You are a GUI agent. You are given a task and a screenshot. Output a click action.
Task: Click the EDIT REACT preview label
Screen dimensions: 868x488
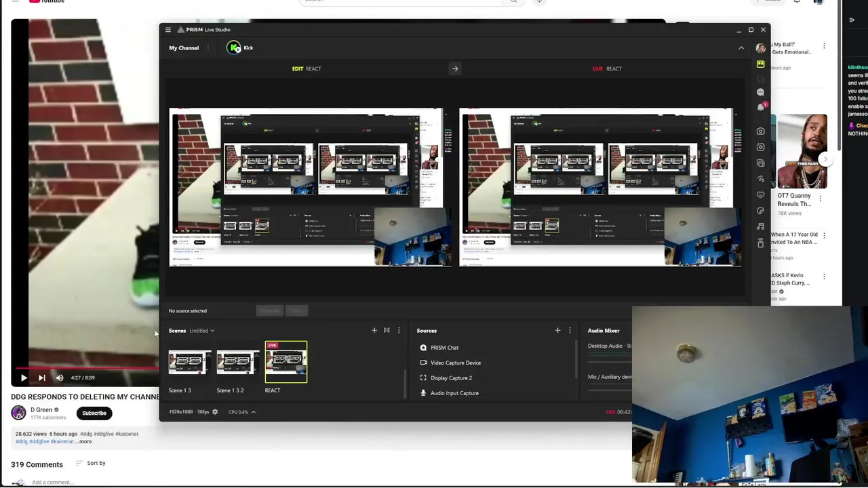coord(307,68)
